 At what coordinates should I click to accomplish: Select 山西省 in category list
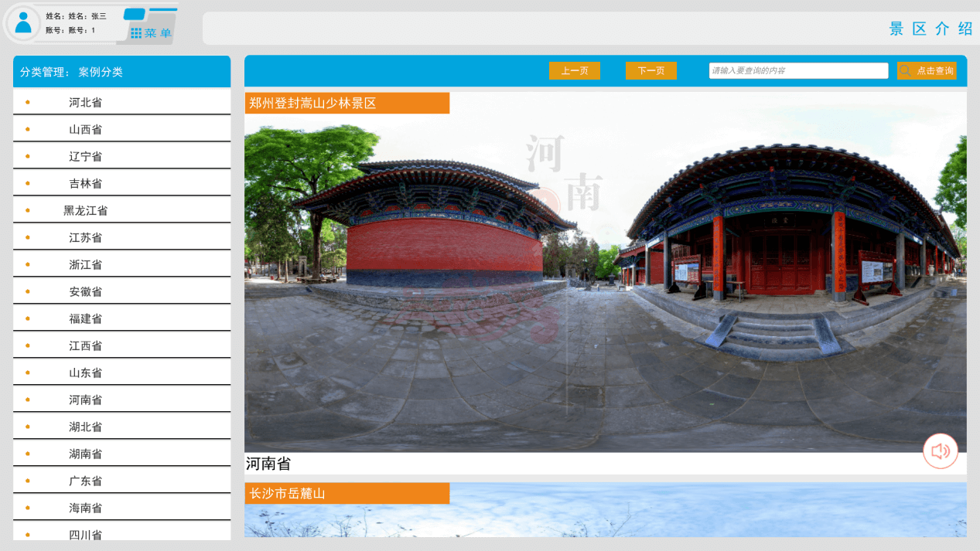point(85,130)
